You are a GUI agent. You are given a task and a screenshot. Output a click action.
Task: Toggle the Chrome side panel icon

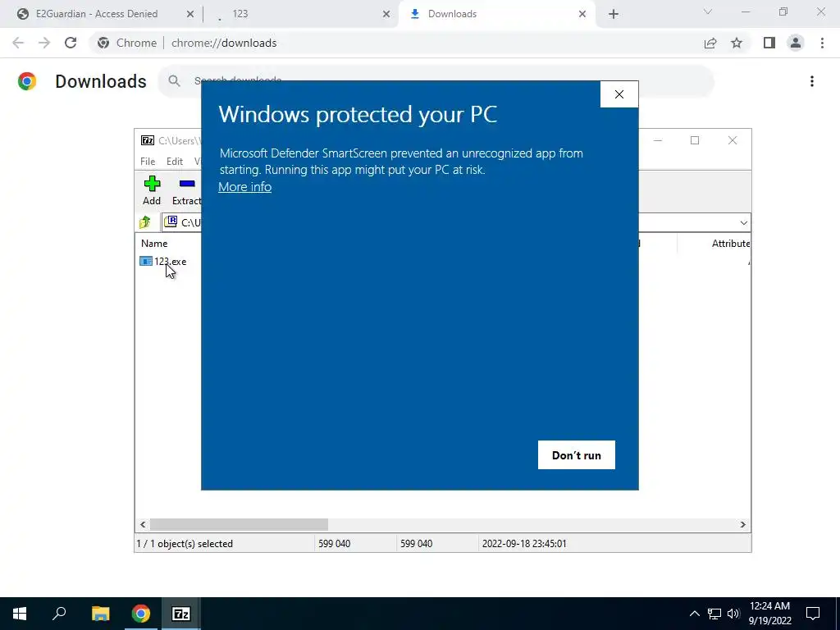pyautogui.click(x=769, y=43)
